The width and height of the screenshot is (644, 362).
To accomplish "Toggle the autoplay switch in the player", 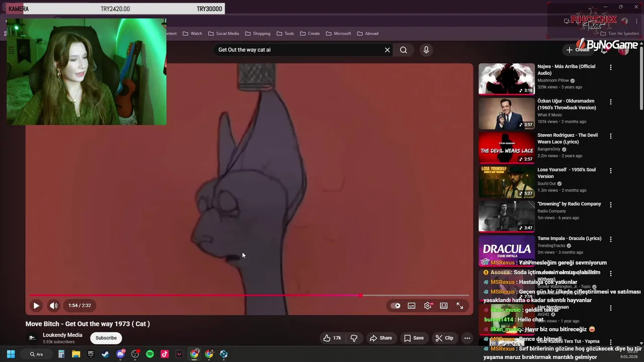I will tap(395, 306).
